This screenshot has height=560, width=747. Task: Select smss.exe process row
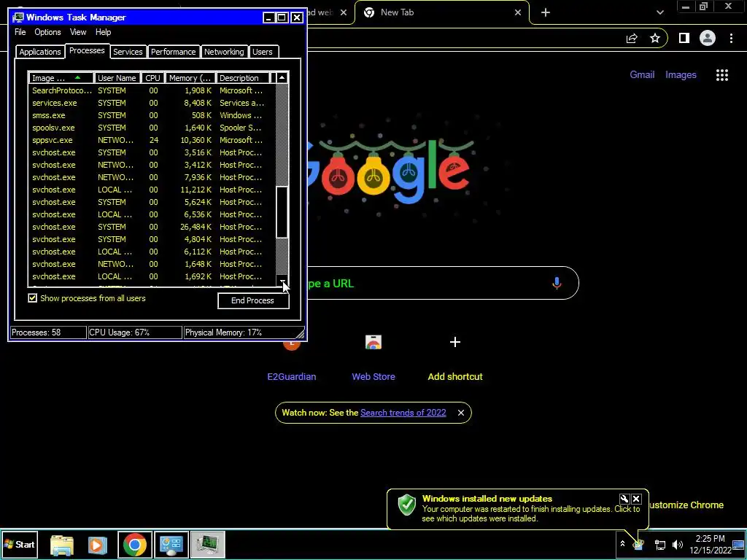150,115
